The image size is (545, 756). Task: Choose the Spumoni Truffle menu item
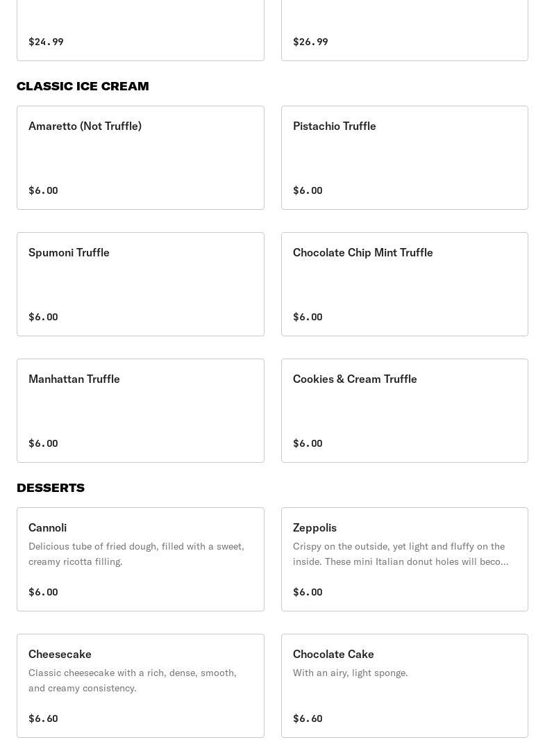[140, 284]
